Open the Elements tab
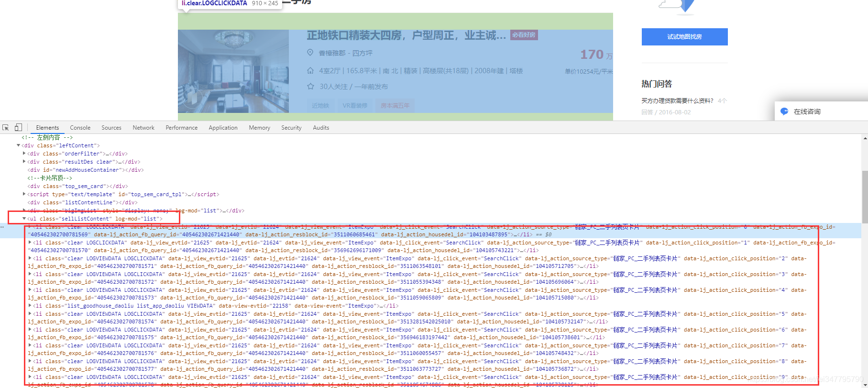 (47, 128)
